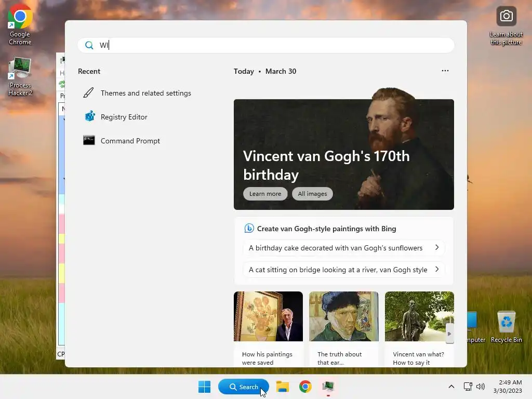
Task: Open Command Prompt recent item
Action: tap(130, 141)
